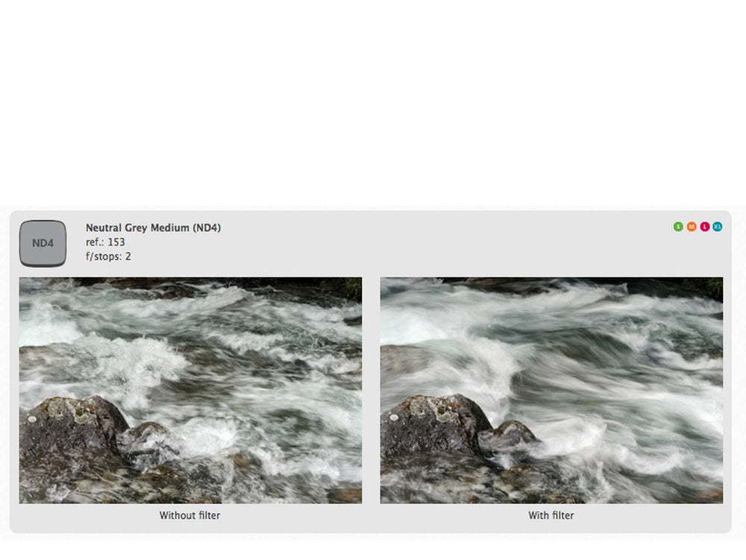Click the white coin on the left photo's rock

(32, 419)
